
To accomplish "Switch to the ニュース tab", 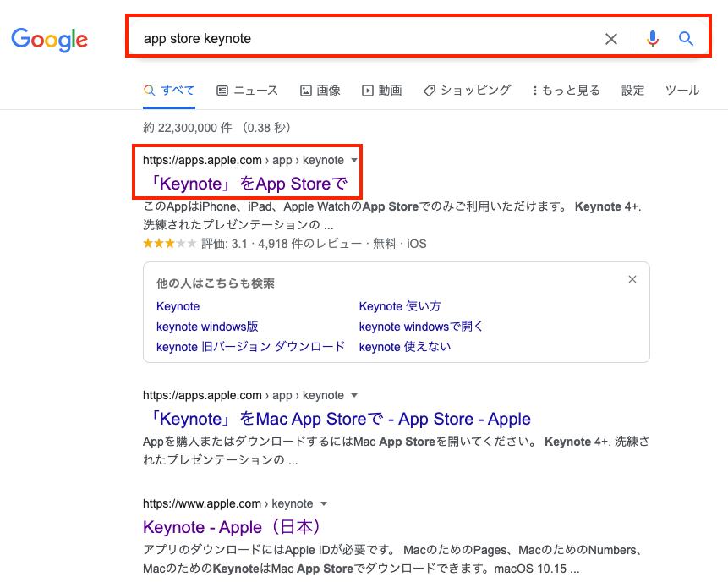I will coord(248,91).
